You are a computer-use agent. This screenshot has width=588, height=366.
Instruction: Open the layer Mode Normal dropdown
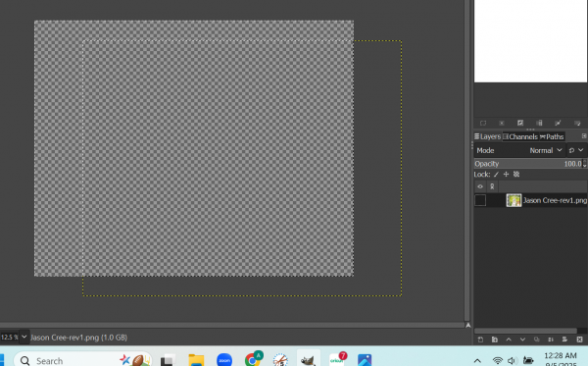click(545, 150)
